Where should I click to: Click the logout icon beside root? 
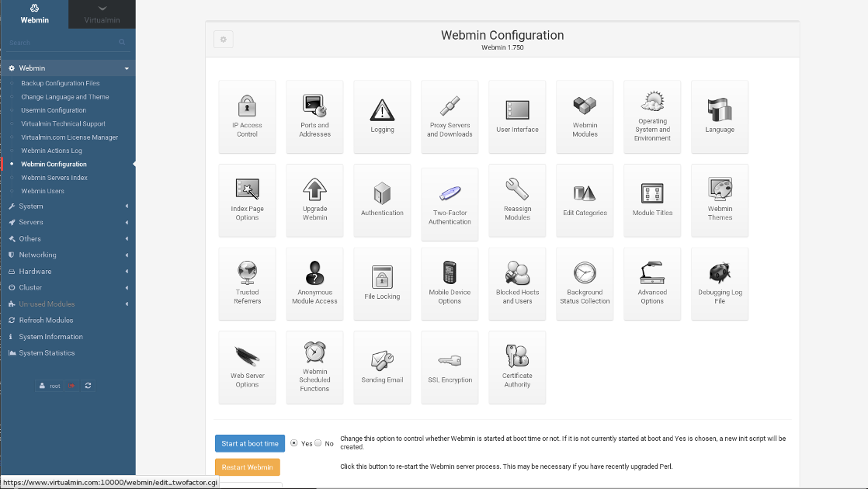pyautogui.click(x=72, y=386)
